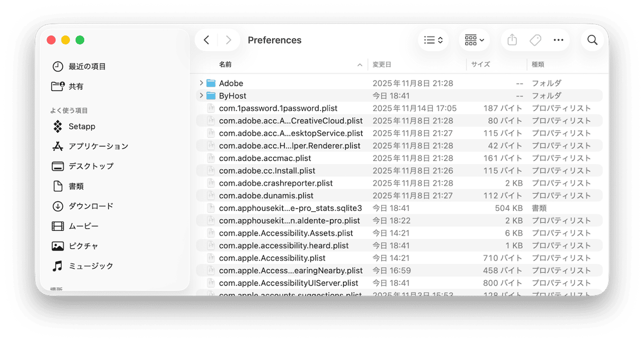644x342 pixels.
Task: Open the Tags icon in the toolbar
Action: coord(535,40)
